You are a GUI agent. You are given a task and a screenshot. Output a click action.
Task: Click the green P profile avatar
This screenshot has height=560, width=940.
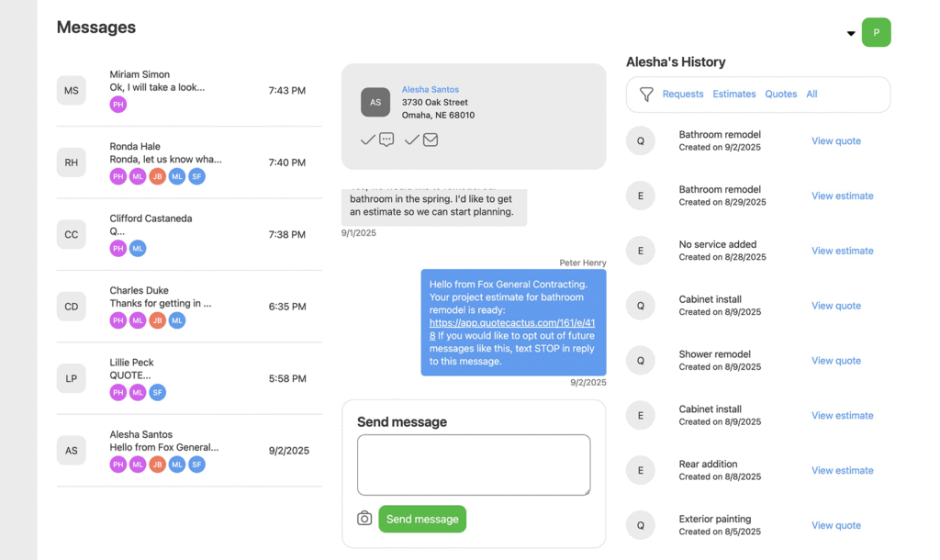(876, 32)
